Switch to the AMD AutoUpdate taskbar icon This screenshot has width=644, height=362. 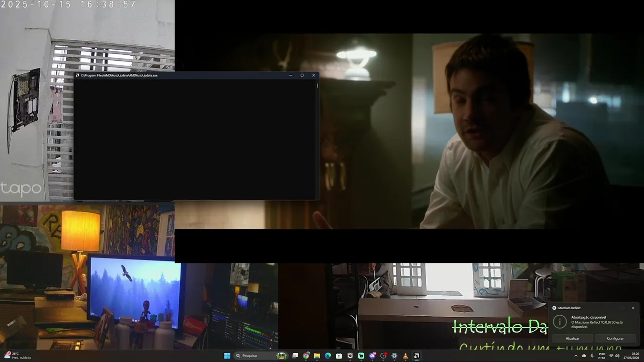pyautogui.click(x=417, y=355)
